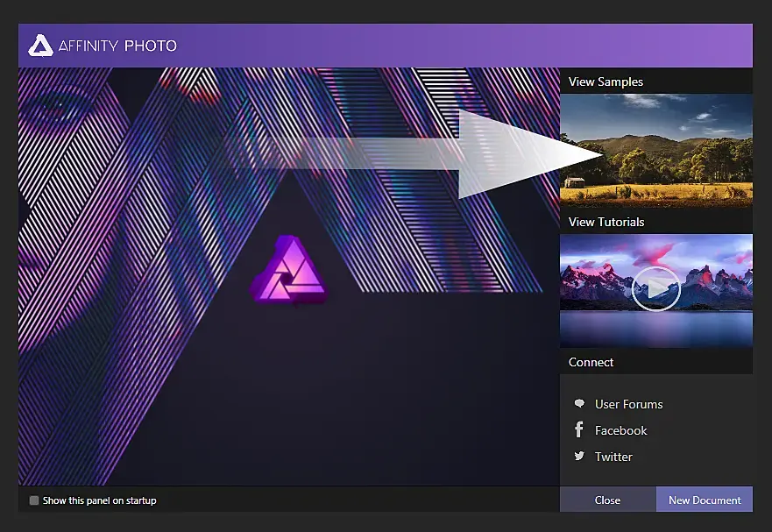The height and width of the screenshot is (532, 772).
Task: Click the purple Affinity Photo aperture icon
Action: [289, 269]
